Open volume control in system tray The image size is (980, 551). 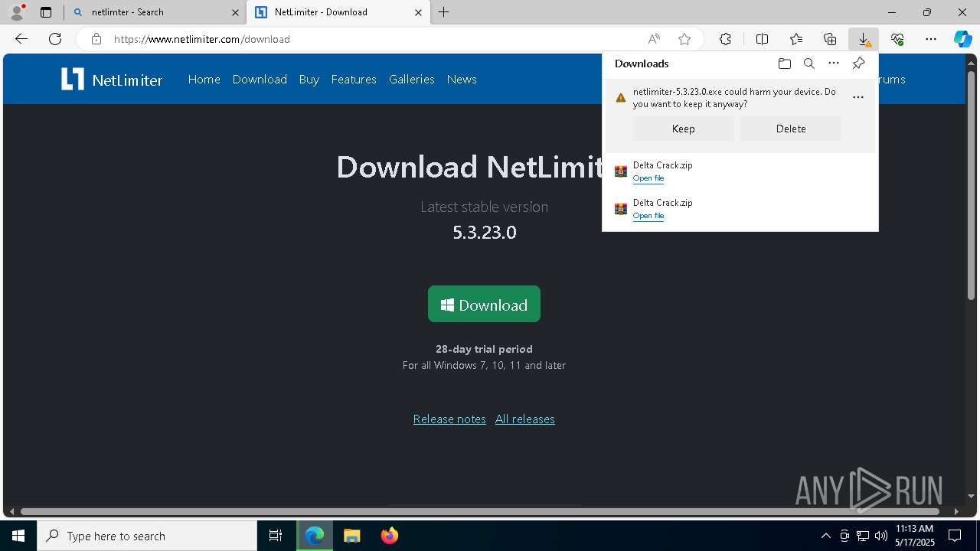click(x=880, y=536)
